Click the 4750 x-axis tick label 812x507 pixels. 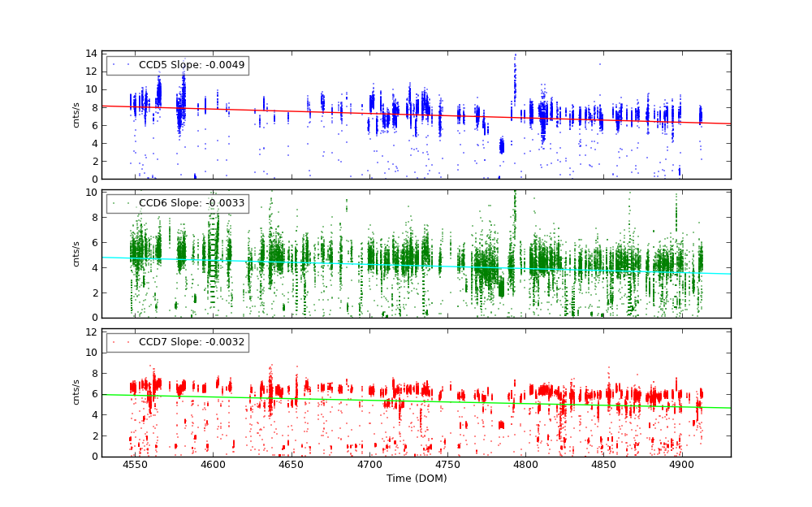coord(447,465)
